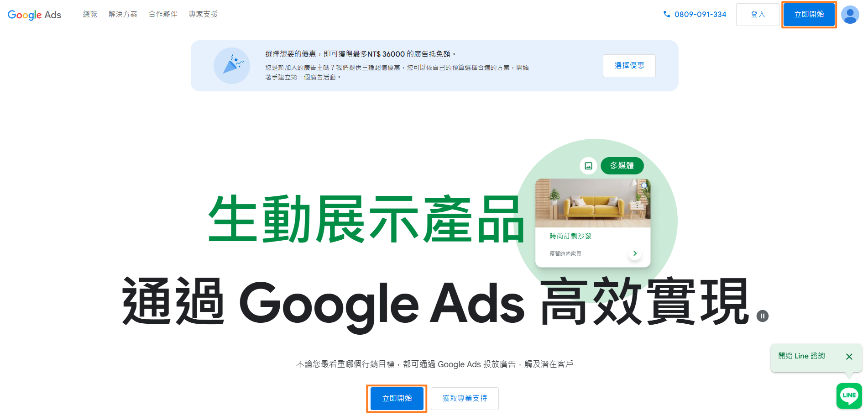Click the image icon beside 多媒體
The width and height of the screenshot is (868, 416).
coord(588,166)
